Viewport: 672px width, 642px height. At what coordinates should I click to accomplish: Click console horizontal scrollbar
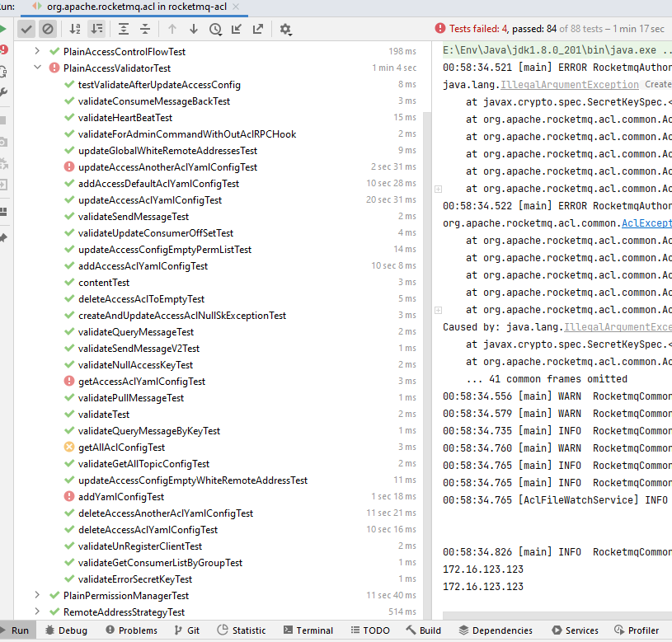click(557, 616)
